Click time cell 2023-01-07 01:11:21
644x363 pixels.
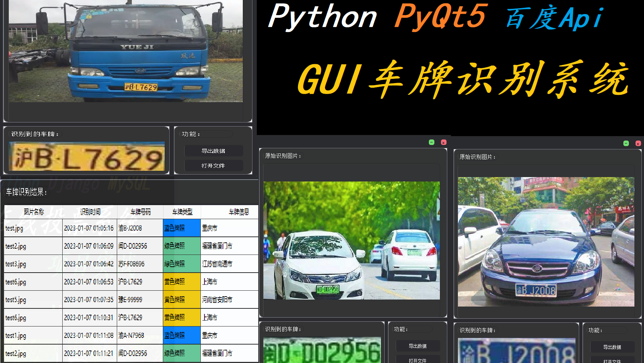click(90, 353)
